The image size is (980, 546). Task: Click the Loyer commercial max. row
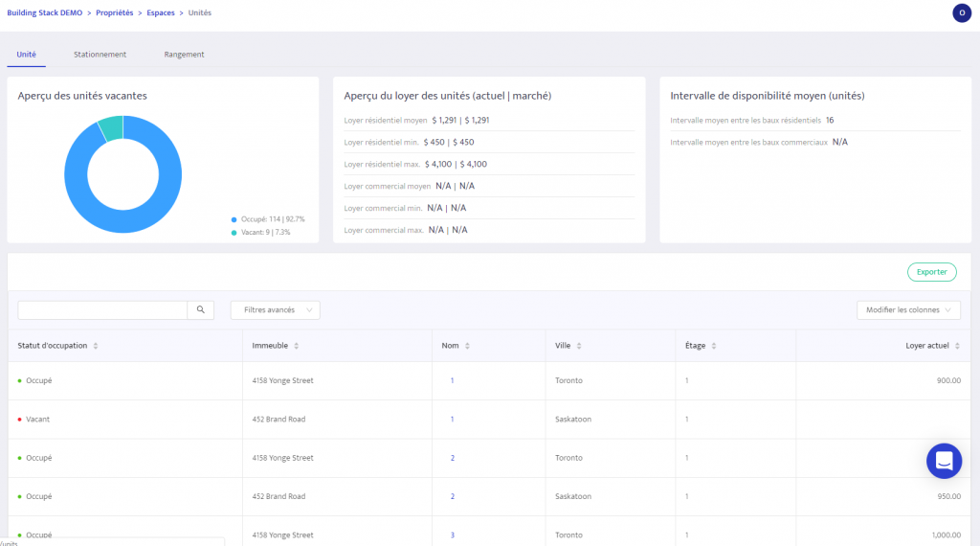[489, 230]
